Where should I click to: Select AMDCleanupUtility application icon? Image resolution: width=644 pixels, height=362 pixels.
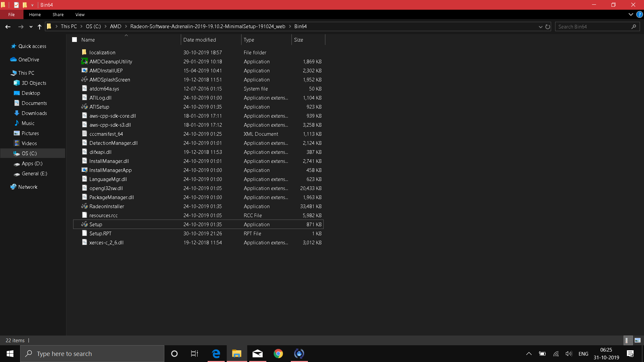[84, 61]
